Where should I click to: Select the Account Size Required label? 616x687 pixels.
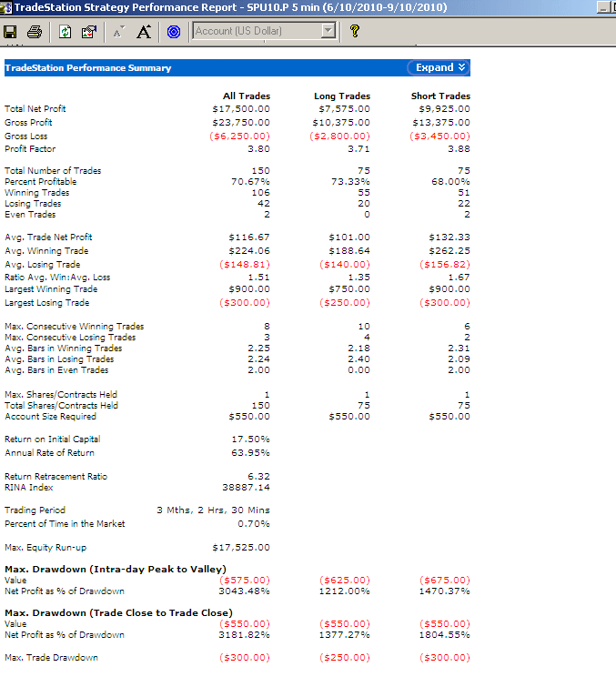(50, 417)
